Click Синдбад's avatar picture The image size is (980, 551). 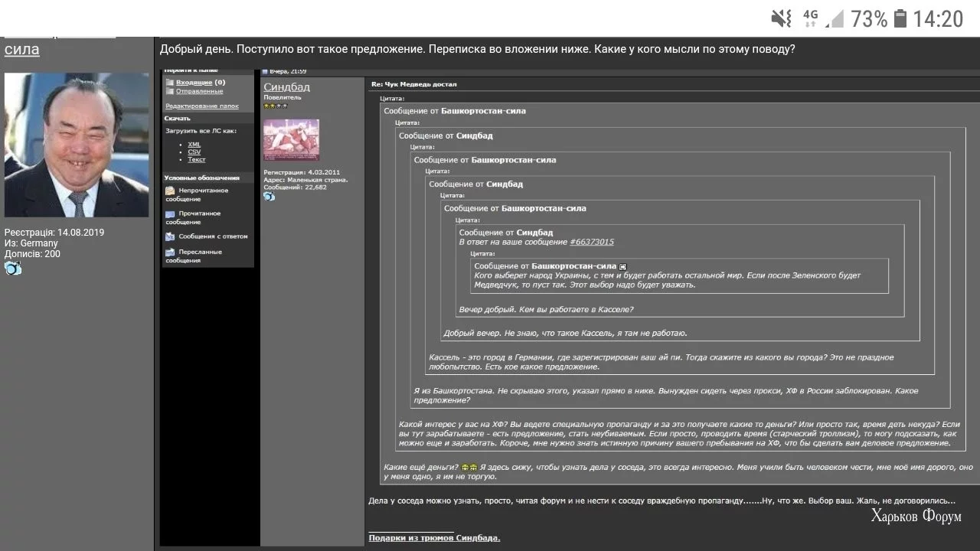click(291, 139)
